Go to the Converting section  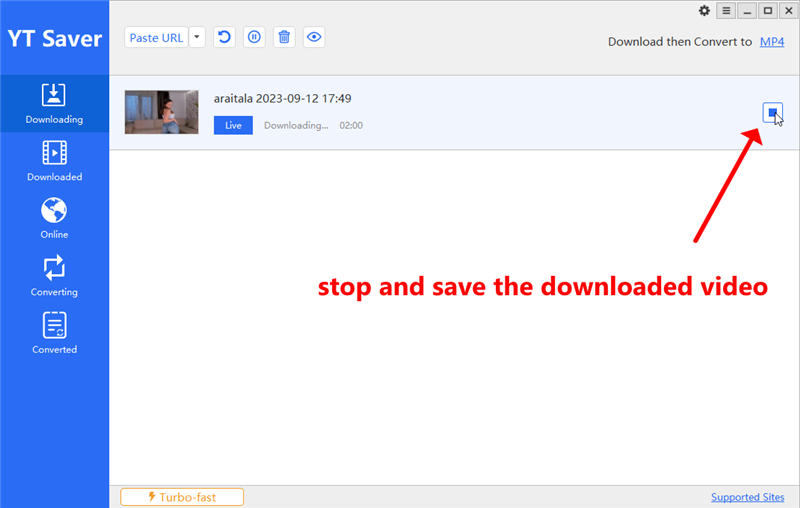click(x=54, y=276)
